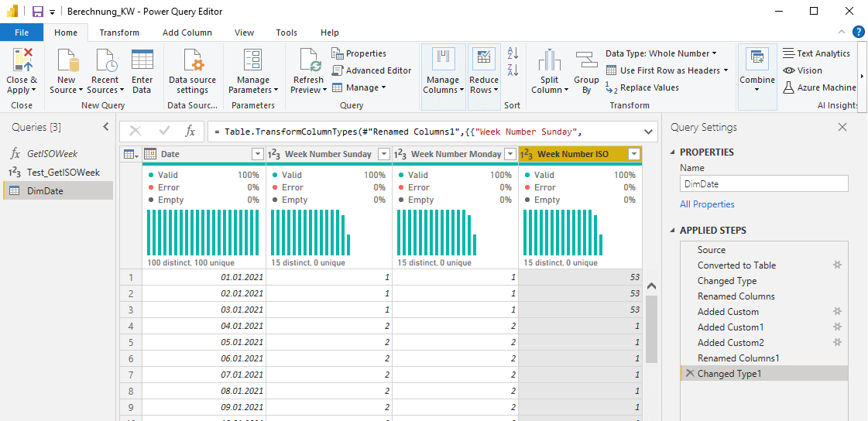Click the Refresh Preview icon
868x421 pixels.
(x=308, y=60)
